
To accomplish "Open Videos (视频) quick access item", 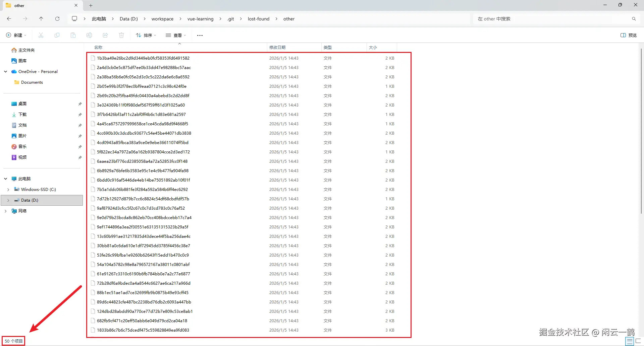I will [x=22, y=157].
